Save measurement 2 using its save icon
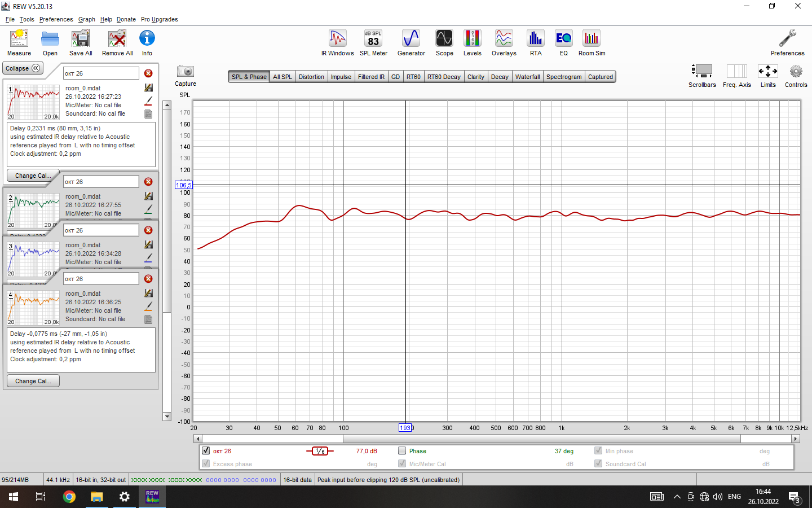This screenshot has height=508, width=812. tap(148, 196)
